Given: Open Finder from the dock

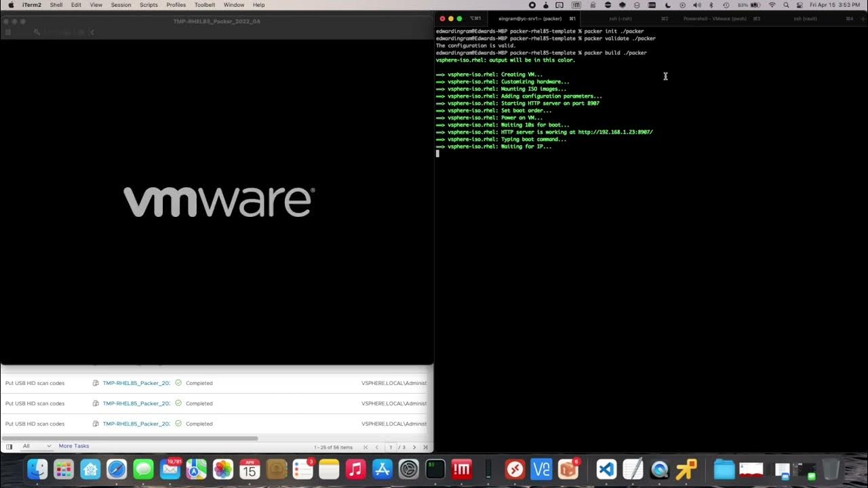Looking at the screenshot, I should click(37, 469).
